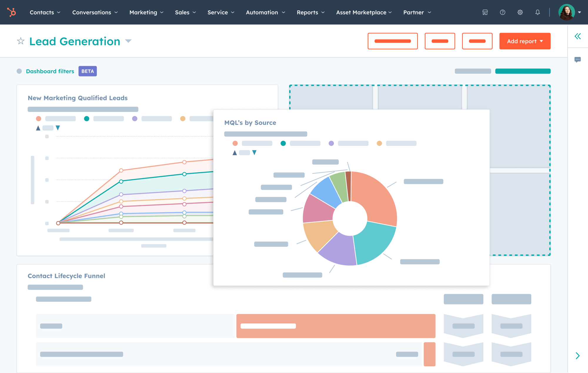Viewport: 588px width, 373px height.
Task: Toggle salmon legend series in New Marketing Qualified Leads
Action: [39, 119]
